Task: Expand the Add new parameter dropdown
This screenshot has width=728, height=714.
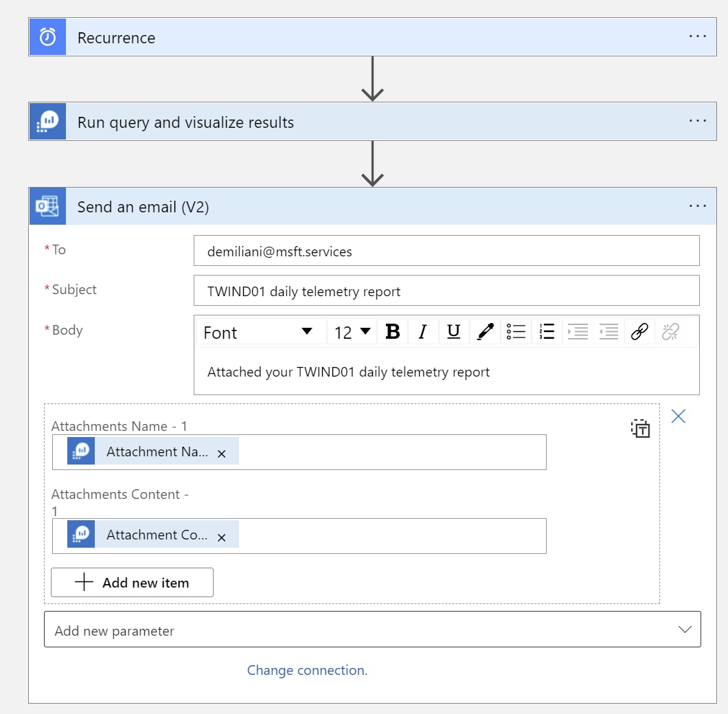Action: [372, 630]
